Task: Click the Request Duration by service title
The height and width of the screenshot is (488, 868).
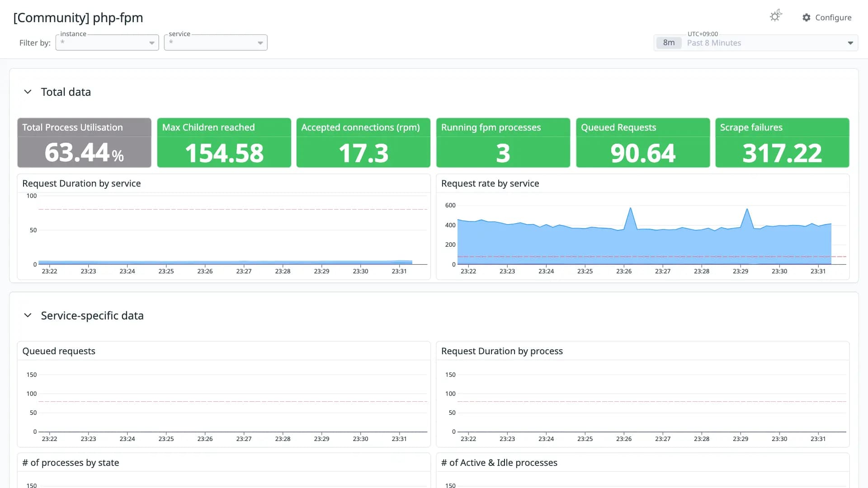Action: [x=81, y=183]
